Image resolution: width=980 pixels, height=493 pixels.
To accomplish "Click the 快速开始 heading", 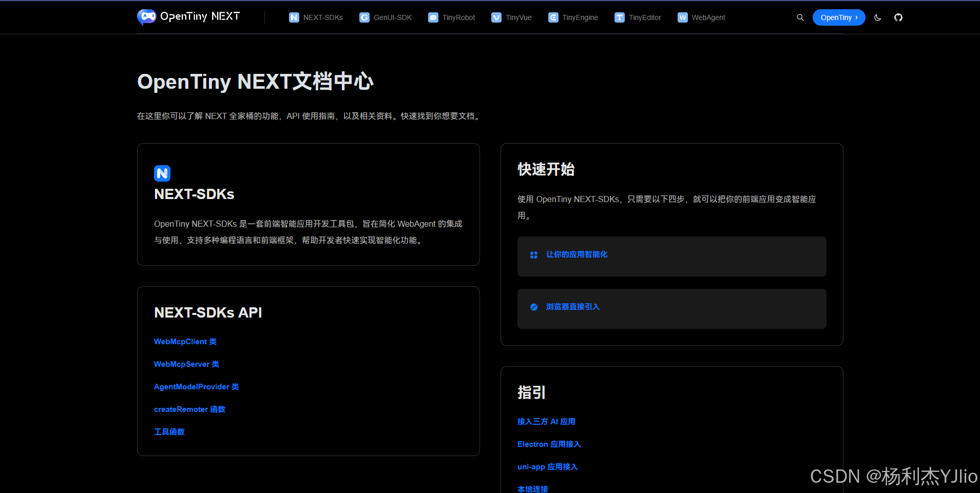I will (546, 169).
